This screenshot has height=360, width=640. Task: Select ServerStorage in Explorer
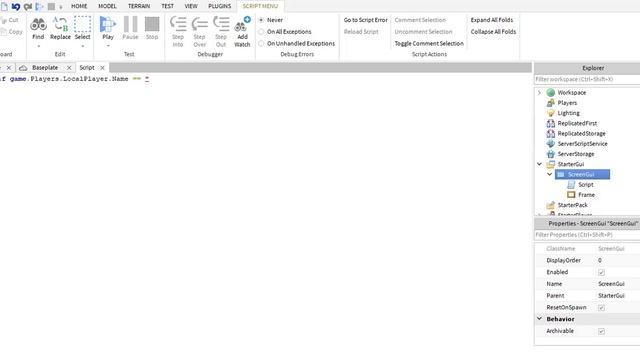click(576, 154)
